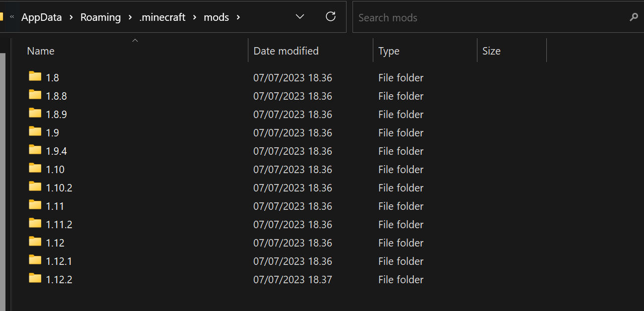644x311 pixels.
Task: Click the search magnifier icon
Action: coord(634,17)
